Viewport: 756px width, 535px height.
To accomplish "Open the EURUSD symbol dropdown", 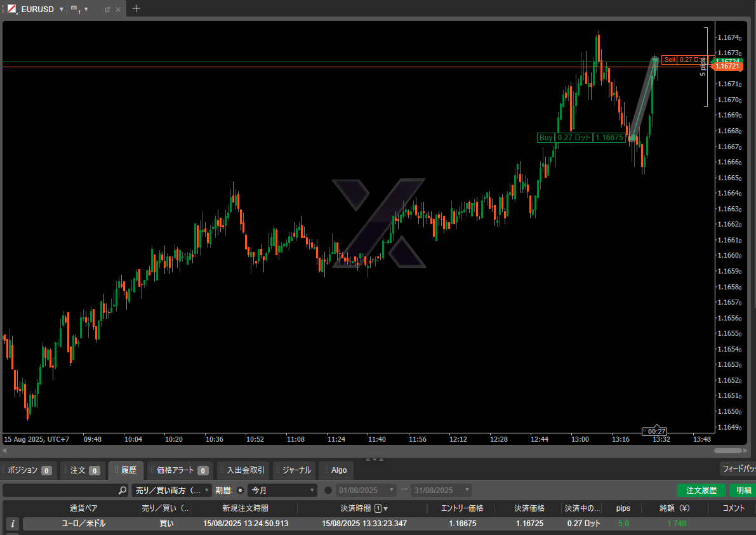I will [x=61, y=10].
